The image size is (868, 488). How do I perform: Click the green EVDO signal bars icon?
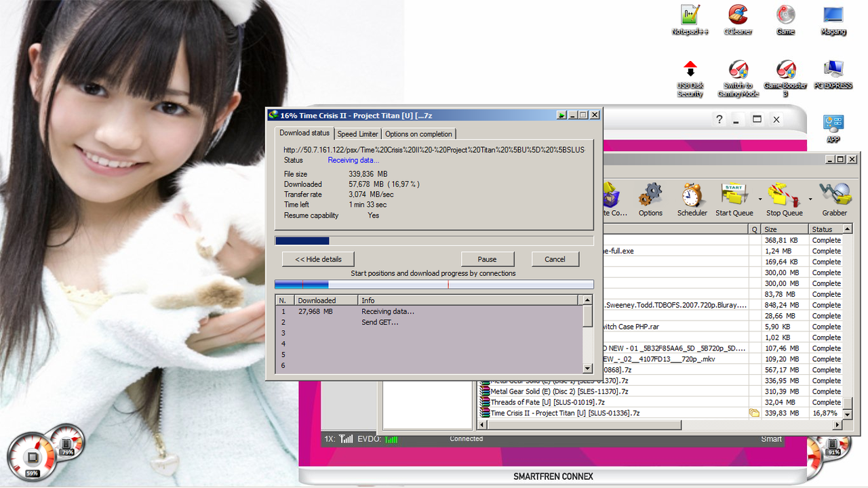pyautogui.click(x=391, y=439)
